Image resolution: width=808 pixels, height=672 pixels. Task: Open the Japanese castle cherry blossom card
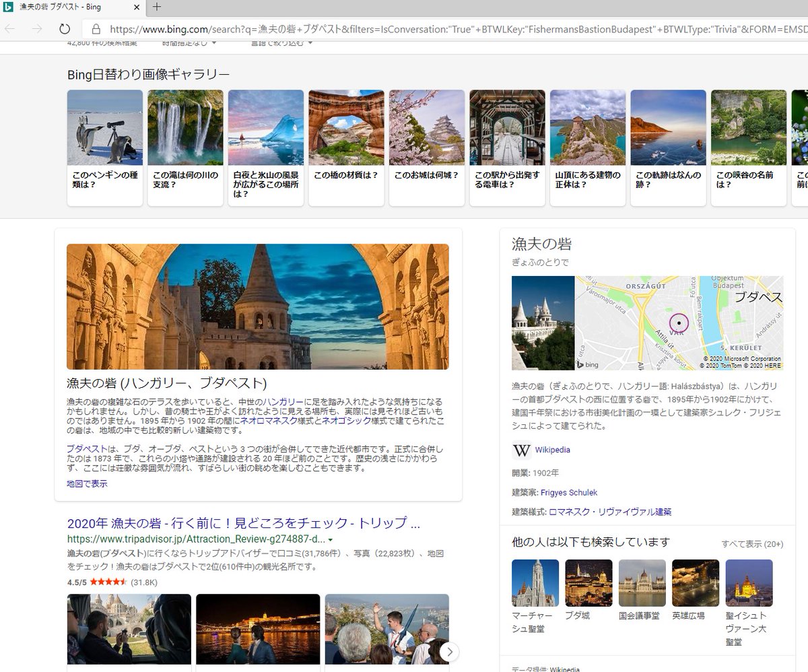(427, 147)
